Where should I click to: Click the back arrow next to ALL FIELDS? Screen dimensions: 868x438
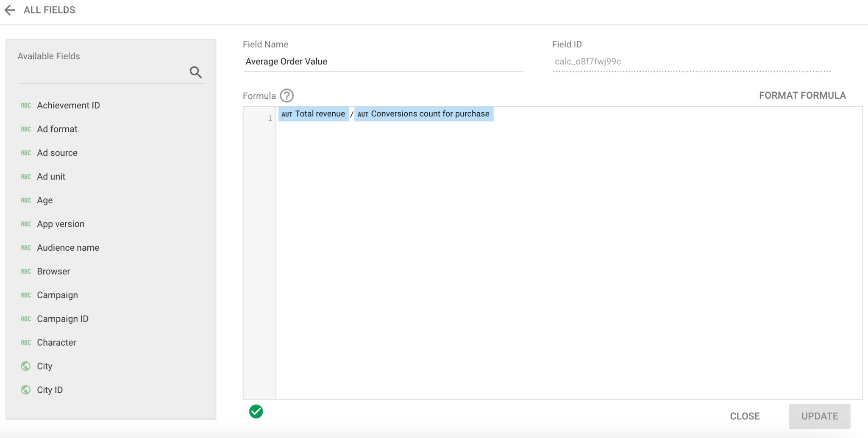tap(9, 9)
